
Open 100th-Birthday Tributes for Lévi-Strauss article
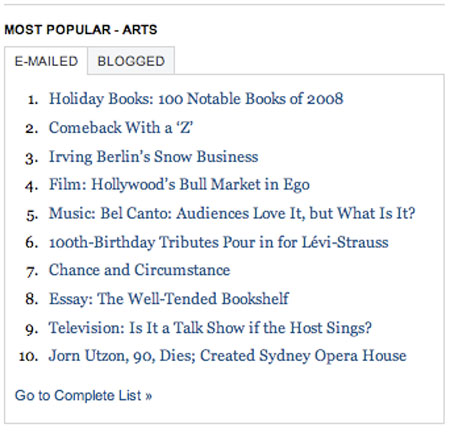pos(219,242)
